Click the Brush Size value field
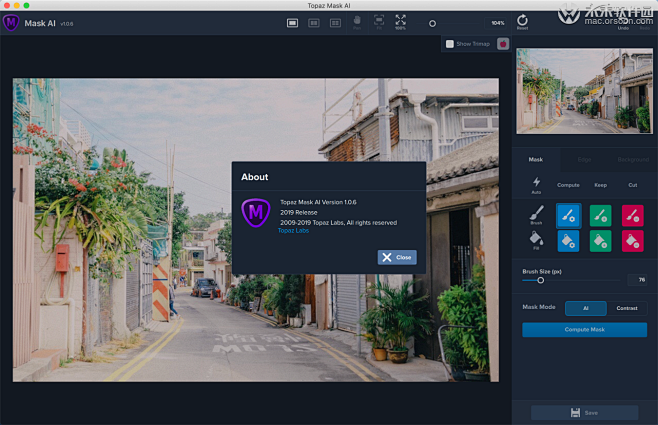This screenshot has width=658, height=425. (636, 280)
